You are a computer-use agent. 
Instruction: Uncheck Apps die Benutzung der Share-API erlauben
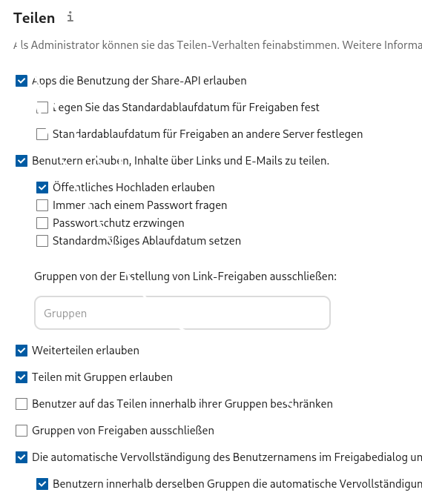22,81
